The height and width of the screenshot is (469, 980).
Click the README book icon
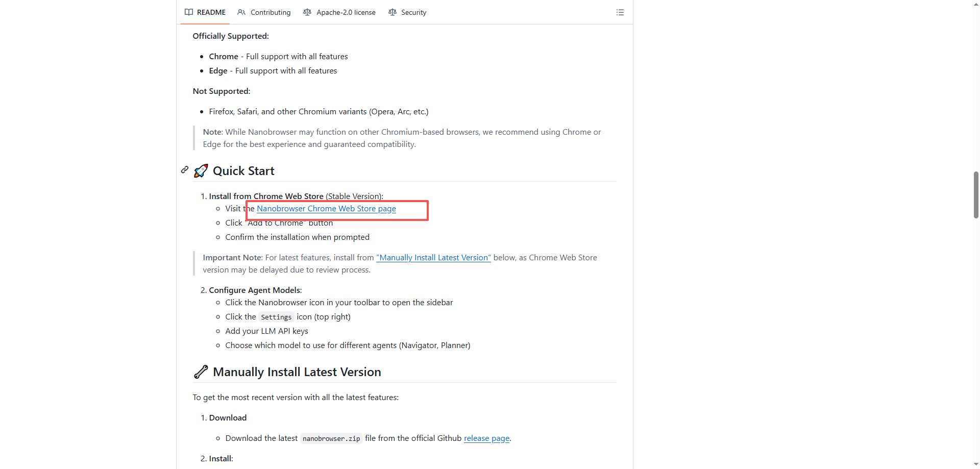(189, 12)
